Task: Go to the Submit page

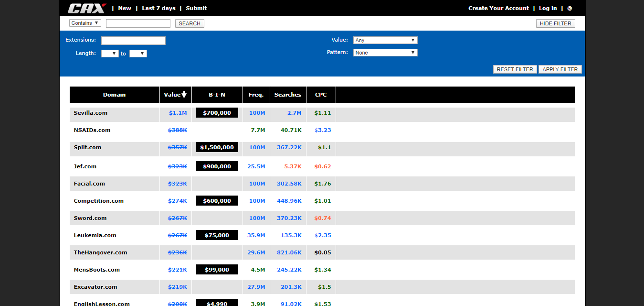Action: 196,8
